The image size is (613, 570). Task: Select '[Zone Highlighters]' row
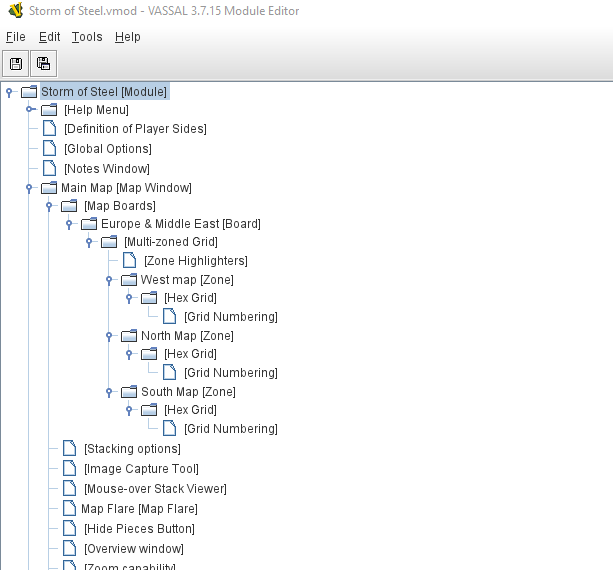(x=196, y=261)
